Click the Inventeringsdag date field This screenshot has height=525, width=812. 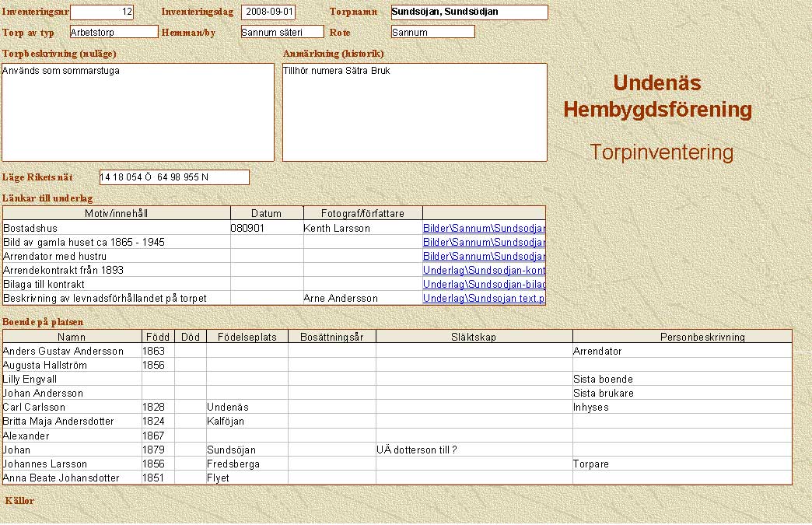(268, 12)
